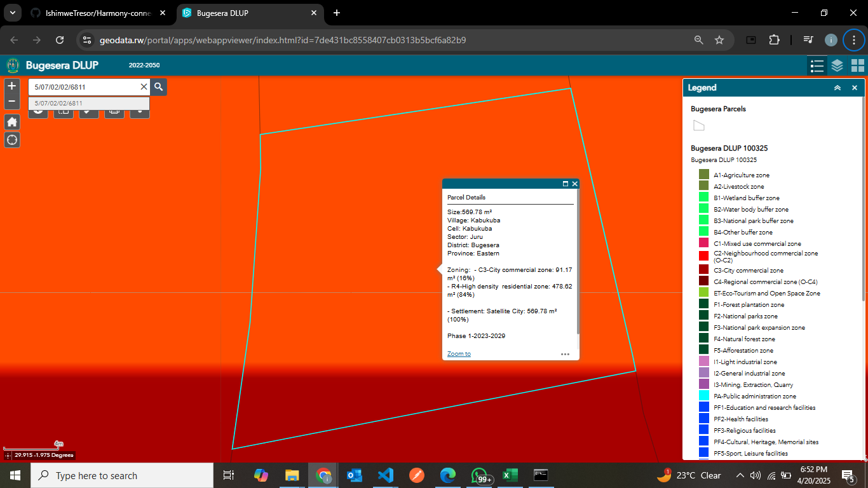Open File Explorer from the taskbar
Screen dimensions: 868x488
tap(292, 475)
